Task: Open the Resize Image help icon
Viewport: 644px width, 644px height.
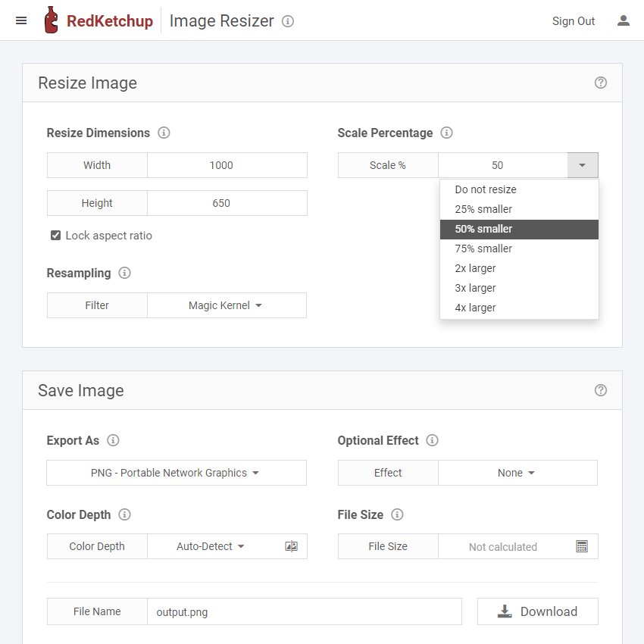Action: tap(600, 83)
